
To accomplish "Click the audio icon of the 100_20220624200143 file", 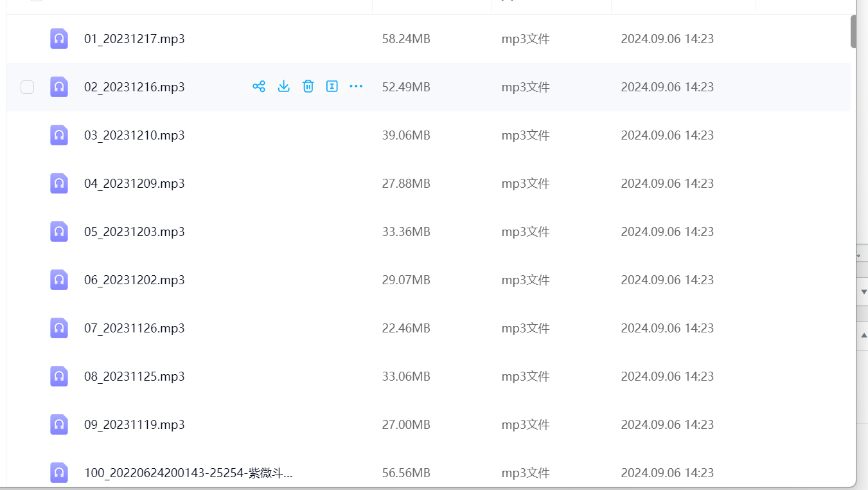I will pos(59,473).
